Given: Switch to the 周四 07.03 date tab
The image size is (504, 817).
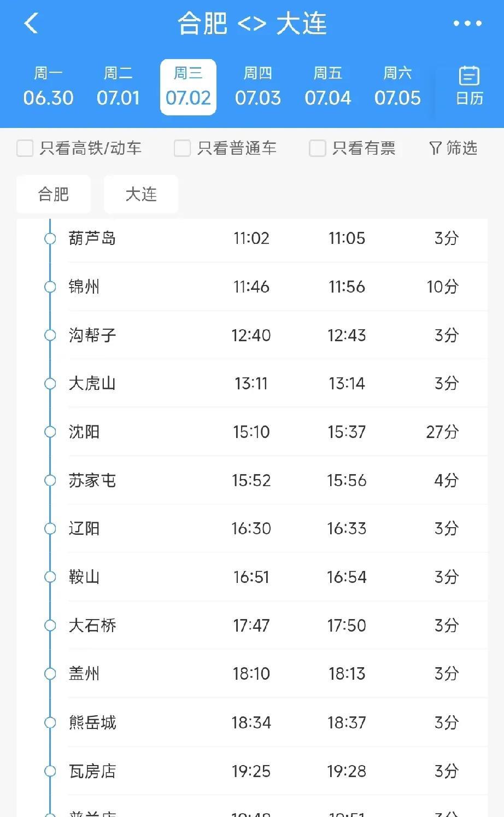Looking at the screenshot, I should (257, 86).
